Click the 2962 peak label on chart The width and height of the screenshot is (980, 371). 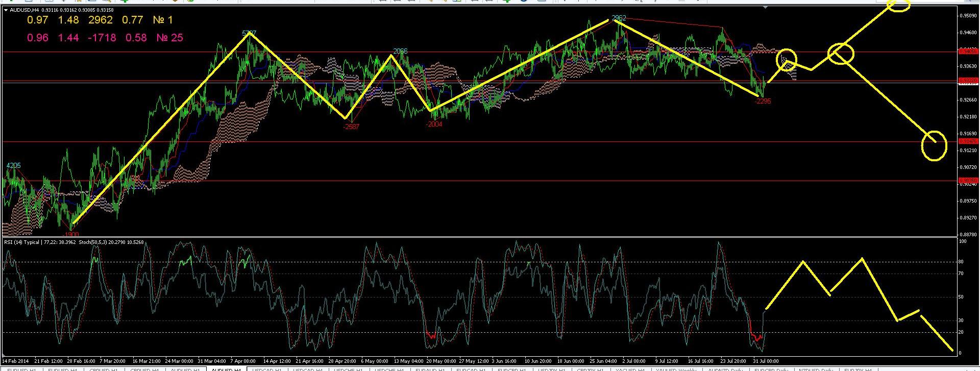pyautogui.click(x=619, y=18)
